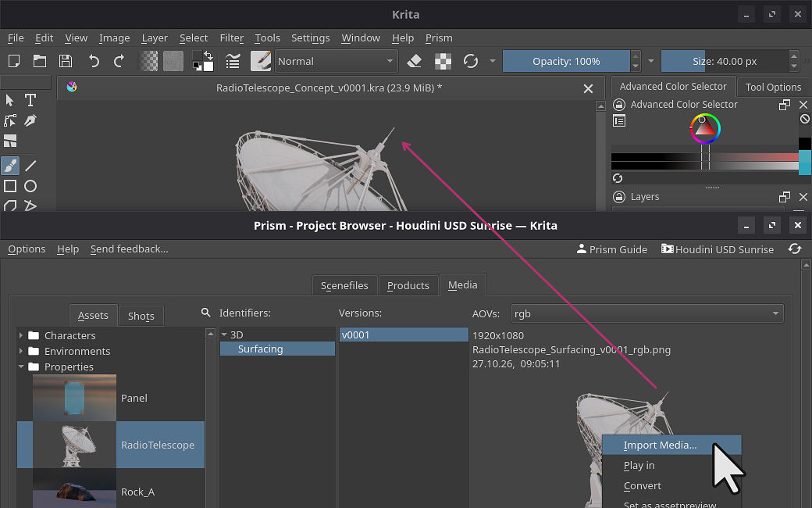Screen dimensions: 812x508
Task: Create a new document from Krita's toolbar
Action: pyautogui.click(x=14, y=61)
